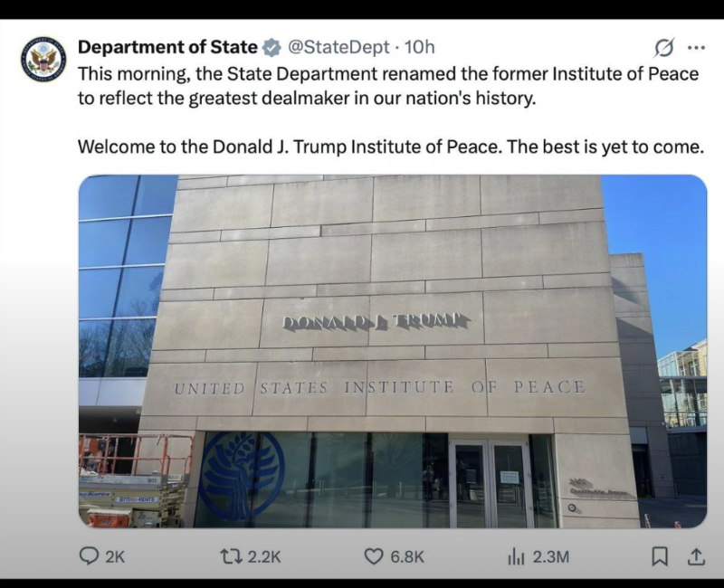Click the Grok slashed-circle icon
This screenshot has height=588, width=724.
(x=663, y=48)
